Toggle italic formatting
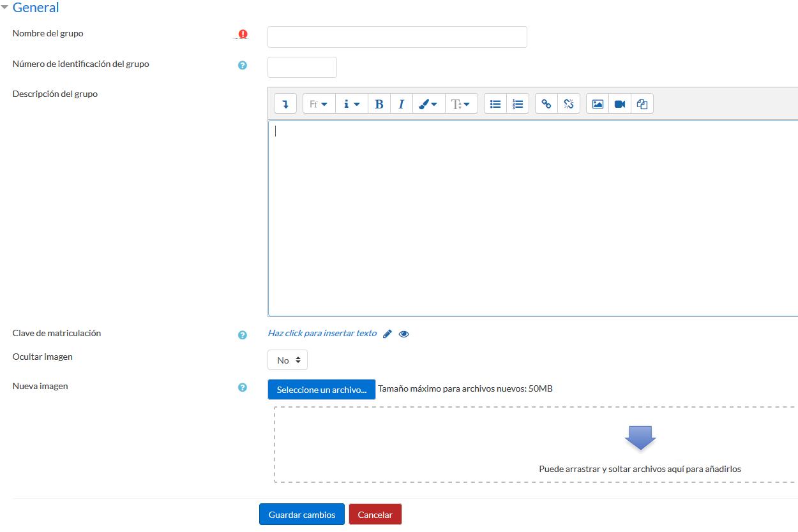798x532 pixels. 402,103
